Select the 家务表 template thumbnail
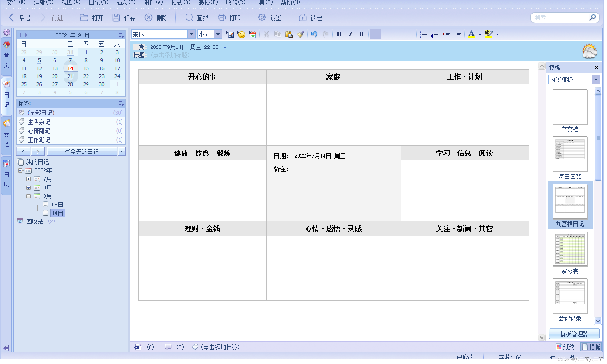 [570, 249]
